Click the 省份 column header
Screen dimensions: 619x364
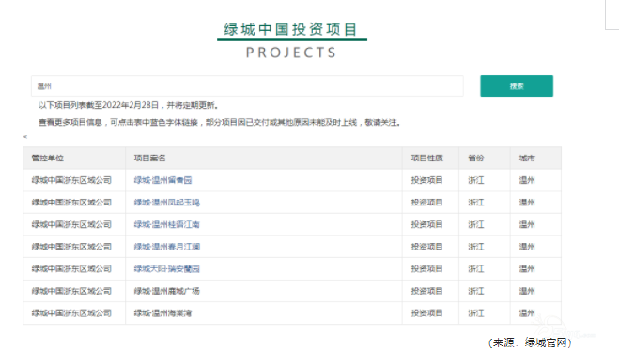pyautogui.click(x=475, y=159)
